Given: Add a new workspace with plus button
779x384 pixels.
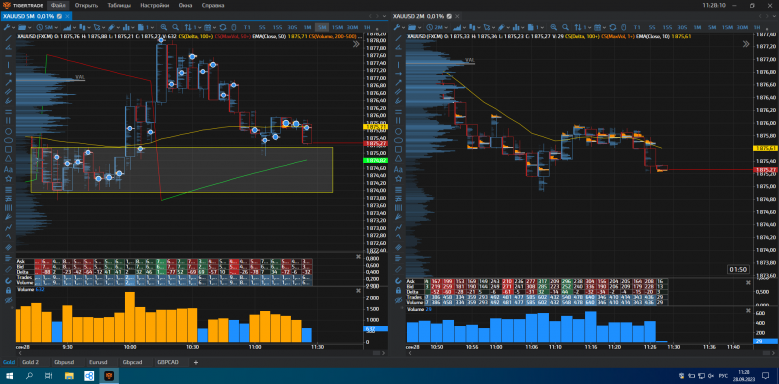Looking at the screenshot, I should [195, 362].
